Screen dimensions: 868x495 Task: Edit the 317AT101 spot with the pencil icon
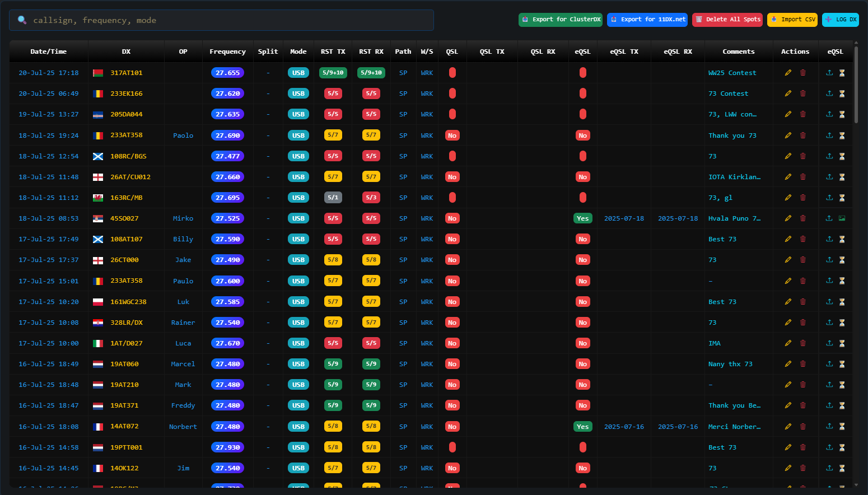tap(788, 72)
